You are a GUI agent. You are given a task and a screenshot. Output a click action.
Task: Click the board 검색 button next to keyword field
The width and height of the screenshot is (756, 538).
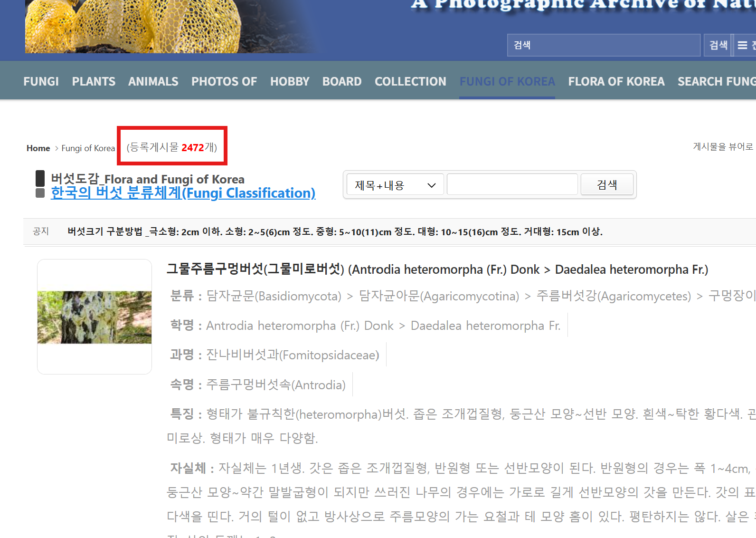[x=607, y=184]
